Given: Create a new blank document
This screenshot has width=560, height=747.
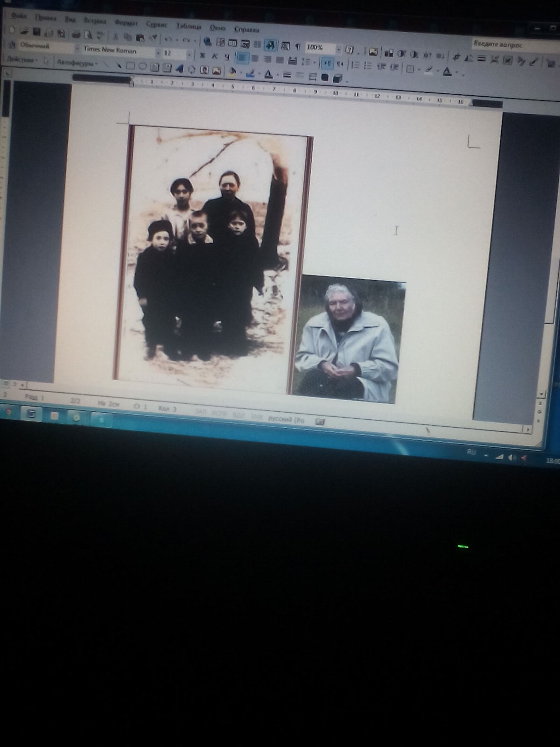Looking at the screenshot, I should point(12,30).
